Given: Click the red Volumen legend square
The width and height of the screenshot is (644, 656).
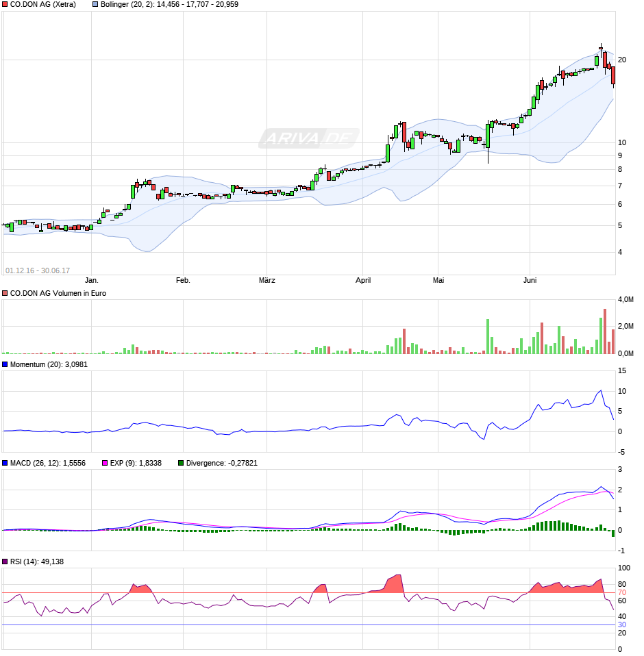Looking at the screenshot, I should tap(5, 294).
